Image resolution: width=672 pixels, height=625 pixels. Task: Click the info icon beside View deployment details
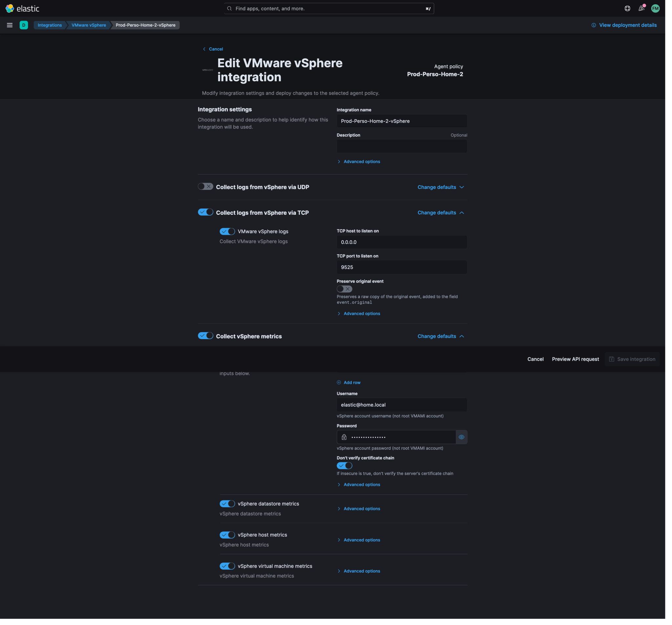point(594,25)
